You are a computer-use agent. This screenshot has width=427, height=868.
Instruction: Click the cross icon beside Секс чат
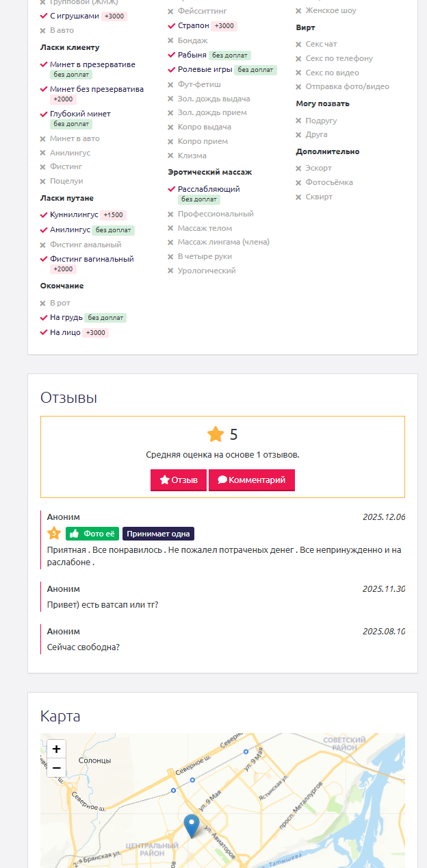[299, 45]
